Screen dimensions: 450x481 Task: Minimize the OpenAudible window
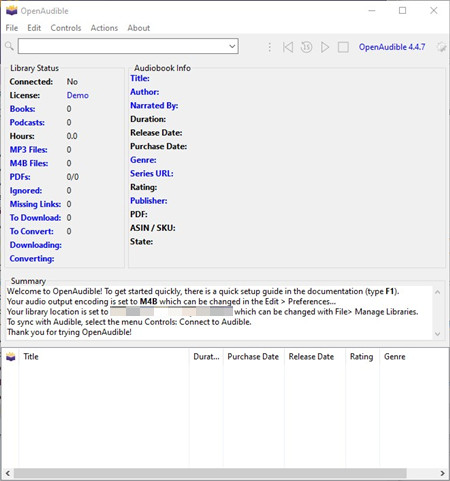point(372,11)
